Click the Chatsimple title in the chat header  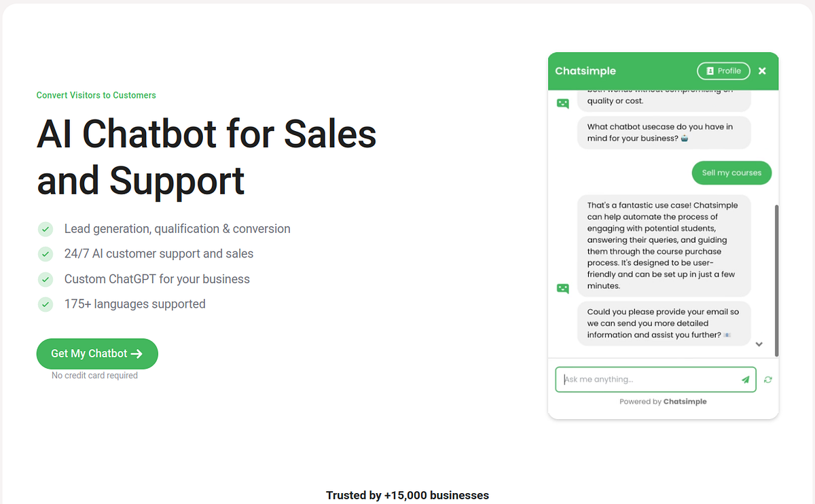[x=585, y=71]
